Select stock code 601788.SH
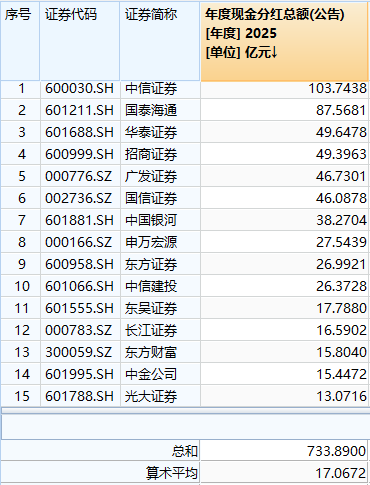The image size is (370, 485). 80,396
